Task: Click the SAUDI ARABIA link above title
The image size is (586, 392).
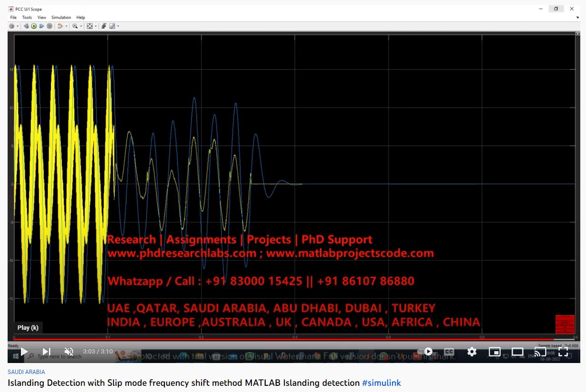Action: (x=26, y=372)
